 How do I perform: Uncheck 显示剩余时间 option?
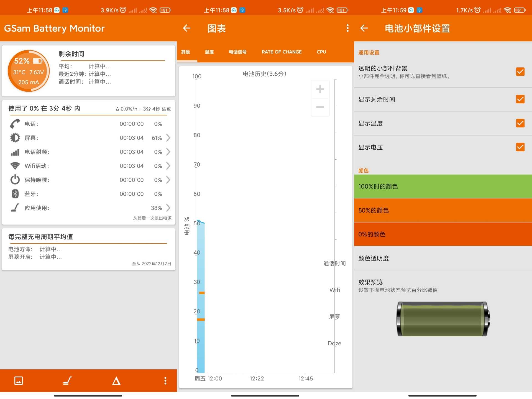[520, 99]
